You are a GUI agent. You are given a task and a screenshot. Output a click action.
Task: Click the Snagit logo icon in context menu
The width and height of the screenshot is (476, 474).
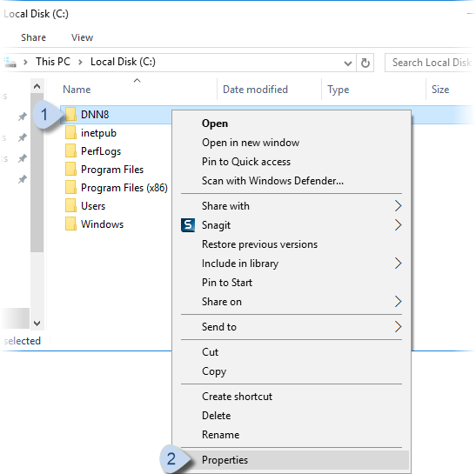point(188,225)
